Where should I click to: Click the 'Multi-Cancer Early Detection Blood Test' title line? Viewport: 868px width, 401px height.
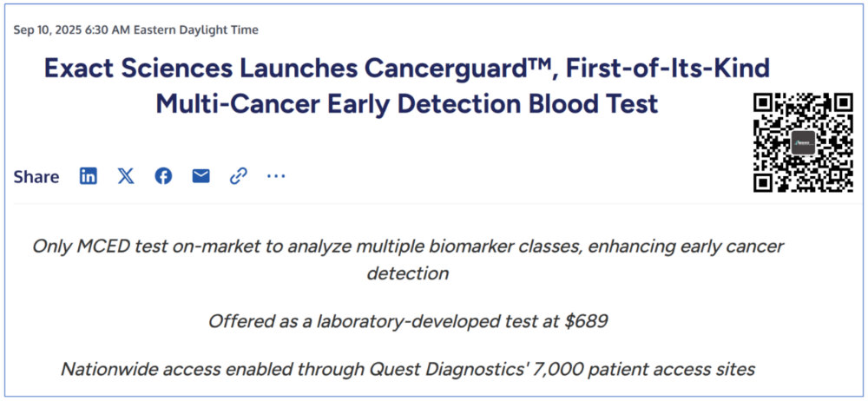(407, 103)
